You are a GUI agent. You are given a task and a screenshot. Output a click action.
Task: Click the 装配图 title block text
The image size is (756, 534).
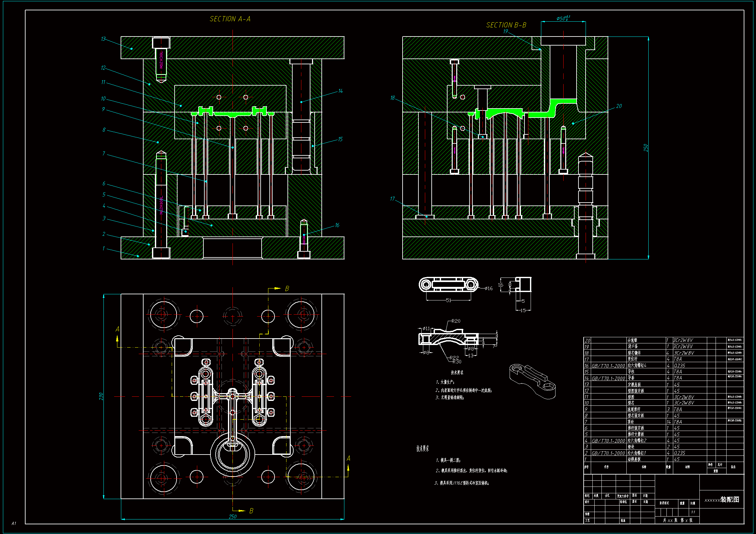pyautogui.click(x=730, y=499)
